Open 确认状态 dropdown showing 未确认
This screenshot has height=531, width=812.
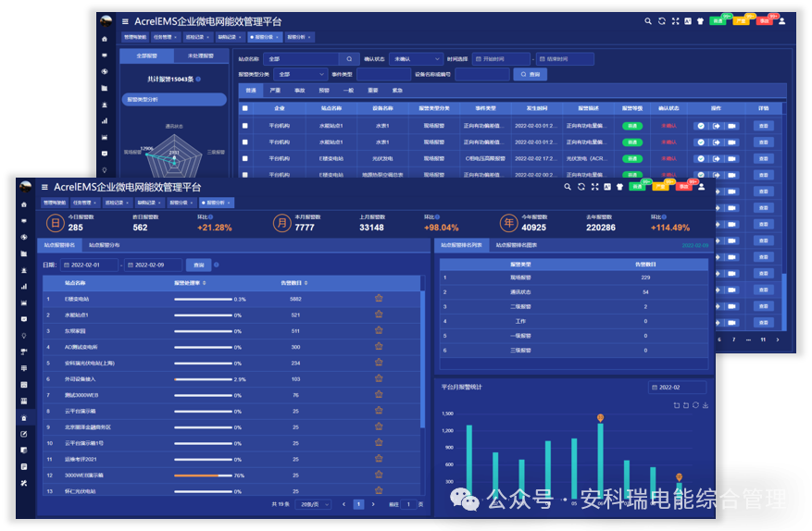point(416,59)
